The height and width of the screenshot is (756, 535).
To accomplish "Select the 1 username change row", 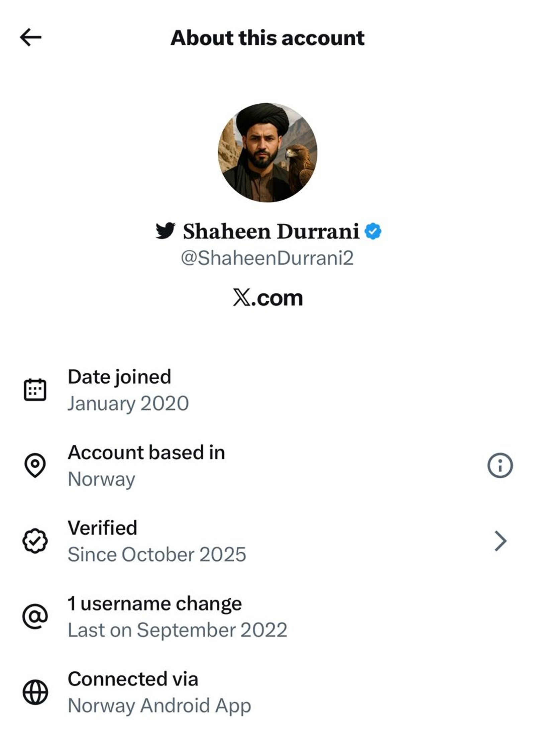I will 267,617.
